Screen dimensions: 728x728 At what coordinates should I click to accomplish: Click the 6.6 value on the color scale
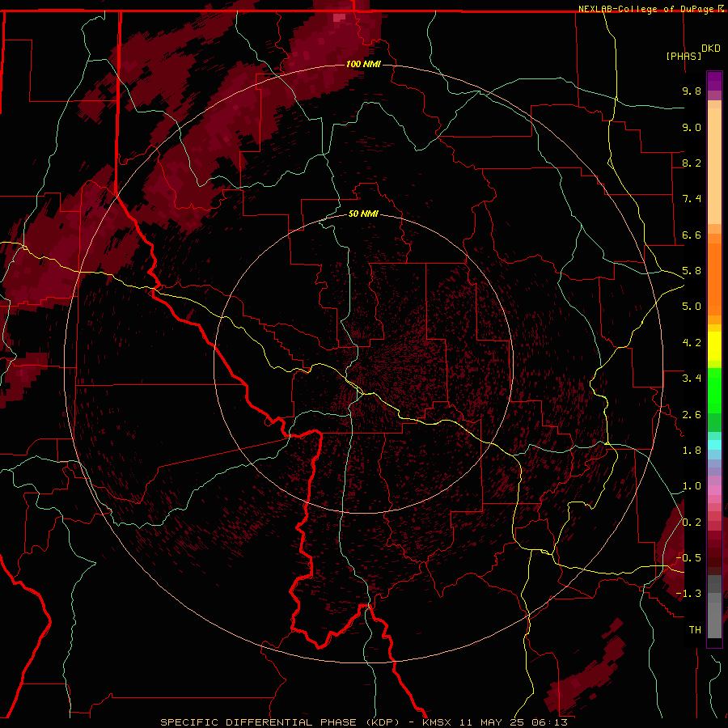click(692, 235)
